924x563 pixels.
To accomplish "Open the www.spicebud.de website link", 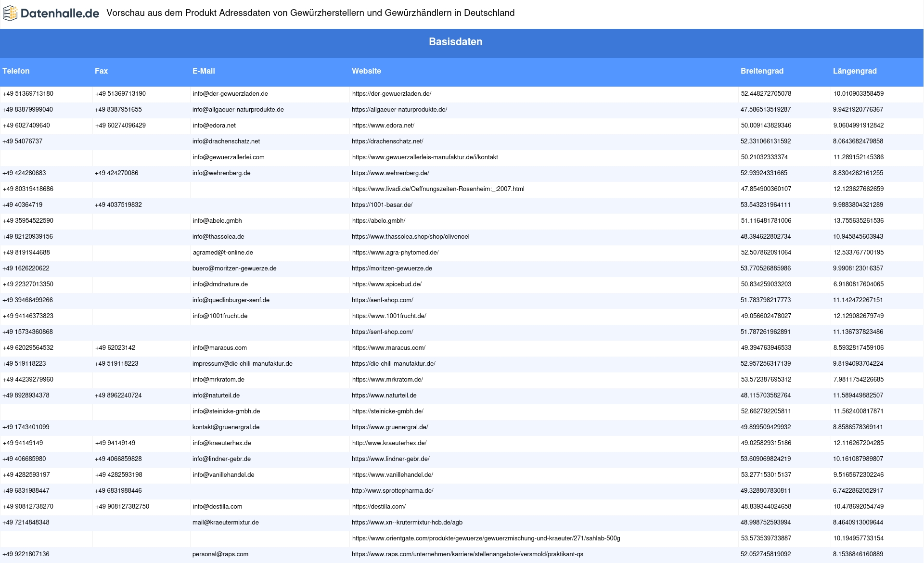I will click(387, 284).
